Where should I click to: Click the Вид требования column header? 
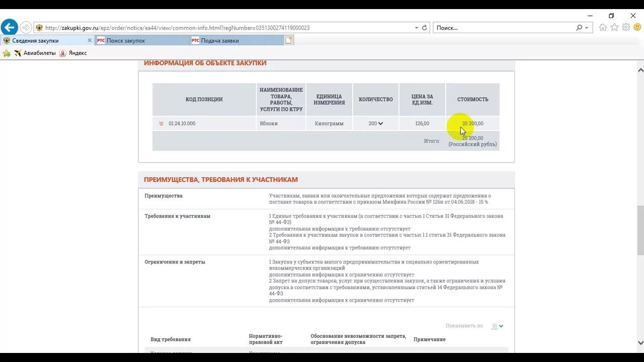point(171,339)
